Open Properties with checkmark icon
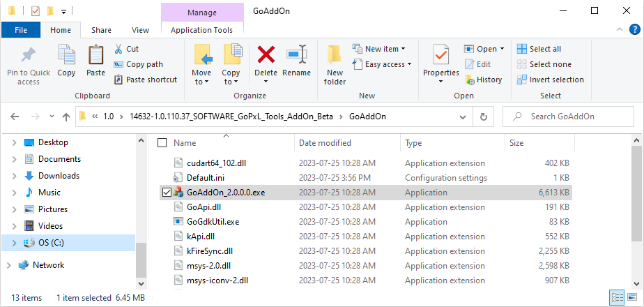The height and width of the screenshot is (307, 644). click(441, 55)
